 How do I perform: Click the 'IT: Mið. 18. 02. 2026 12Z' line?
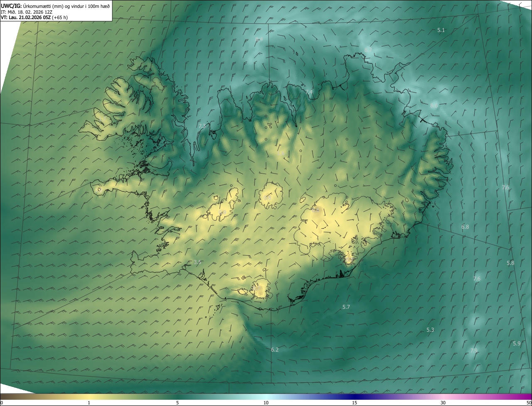27,12
